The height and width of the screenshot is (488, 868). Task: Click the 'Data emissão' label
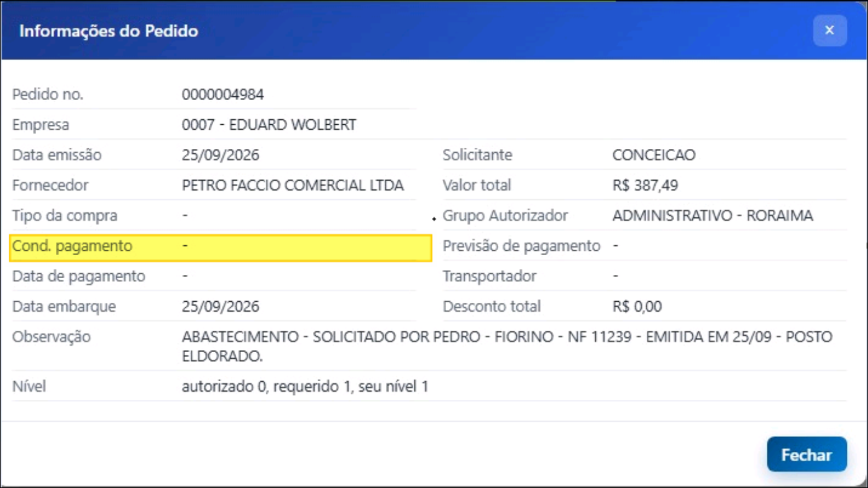57,155
